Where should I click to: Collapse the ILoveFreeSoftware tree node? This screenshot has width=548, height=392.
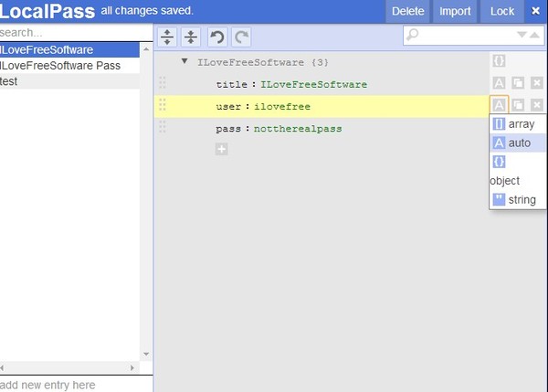(185, 62)
